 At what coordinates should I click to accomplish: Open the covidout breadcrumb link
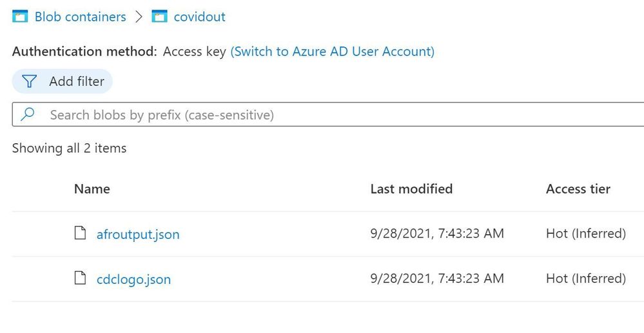click(x=200, y=17)
